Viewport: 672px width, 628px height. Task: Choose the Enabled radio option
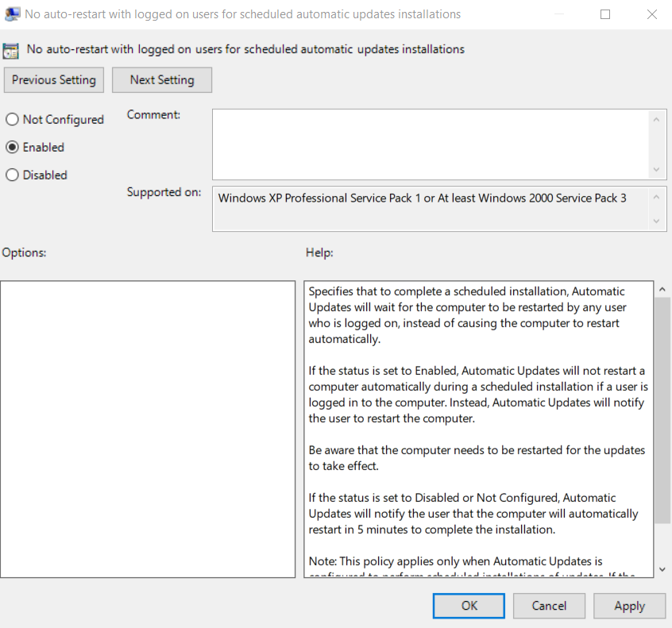13,148
